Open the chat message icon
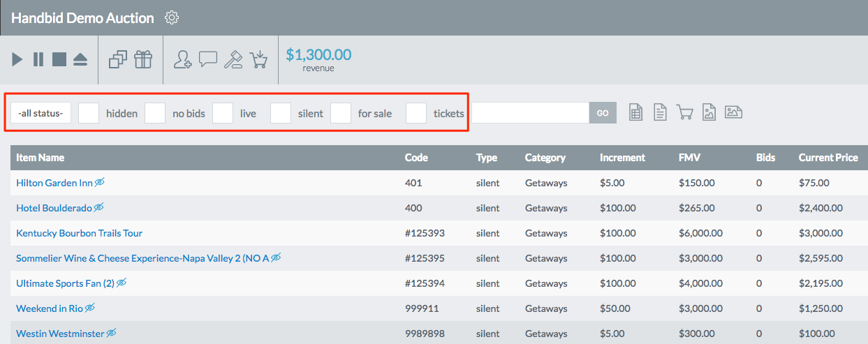 (x=208, y=59)
